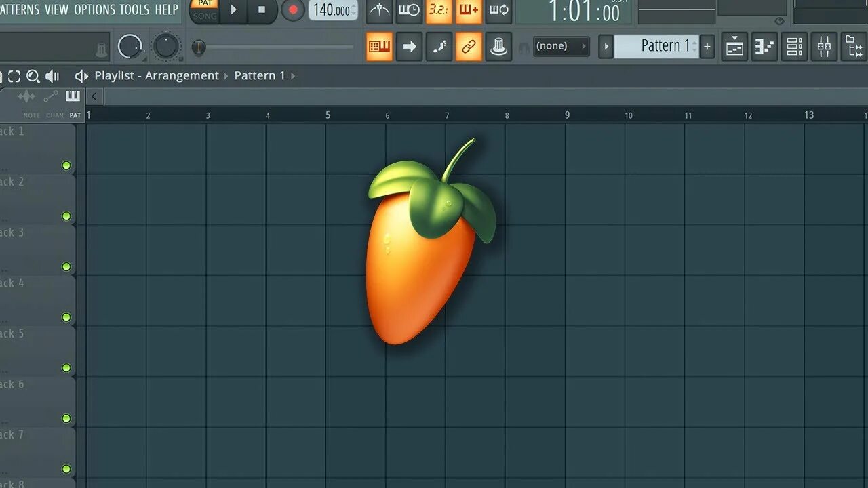The height and width of the screenshot is (488, 868).
Task: Toggle the loop recording button
Action: (x=498, y=10)
